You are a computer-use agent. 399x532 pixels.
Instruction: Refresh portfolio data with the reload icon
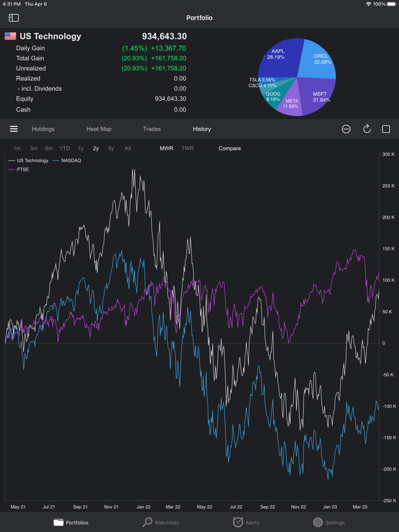(367, 129)
